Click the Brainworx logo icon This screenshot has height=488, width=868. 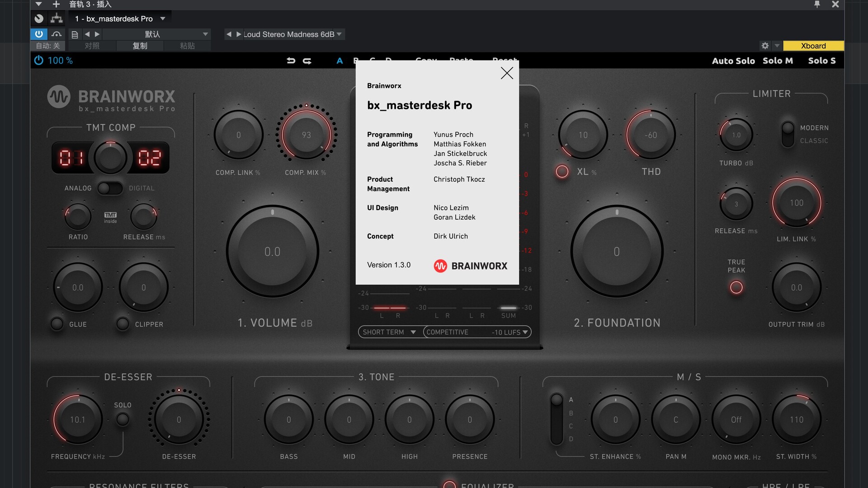point(59,97)
